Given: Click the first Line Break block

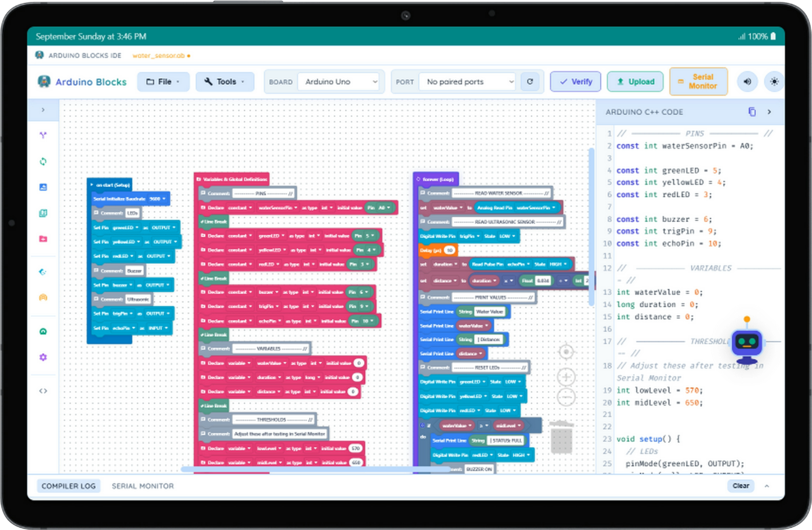Looking at the screenshot, I should 214,222.
